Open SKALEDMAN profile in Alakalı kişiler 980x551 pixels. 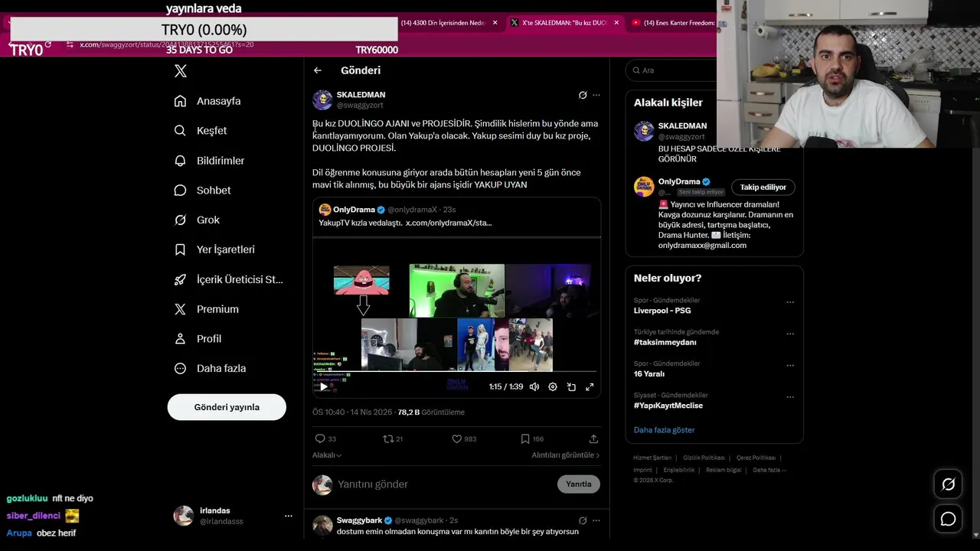(682, 126)
